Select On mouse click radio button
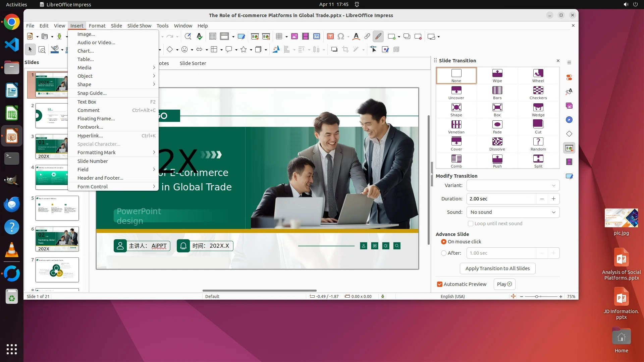Screen dimensions: 644x362 click(444, 242)
